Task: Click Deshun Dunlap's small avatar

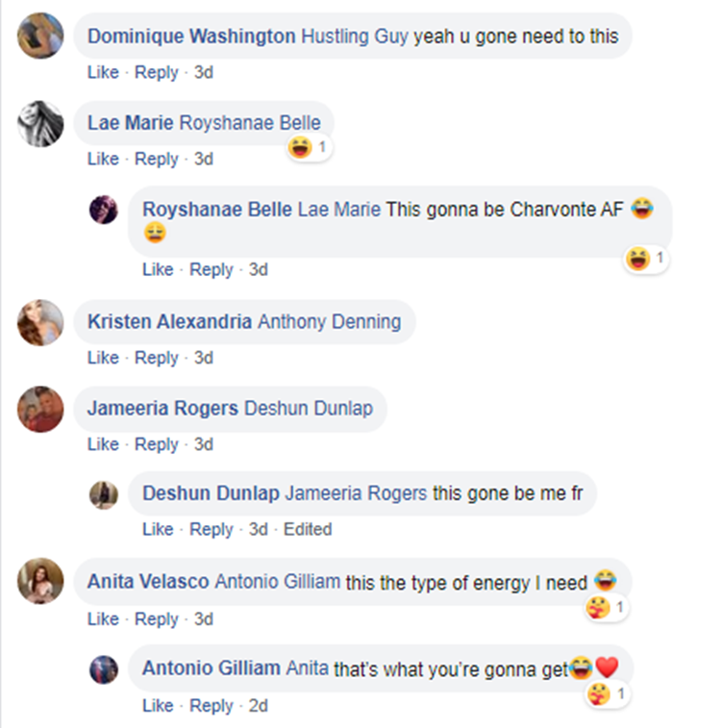Action: pyautogui.click(x=104, y=494)
